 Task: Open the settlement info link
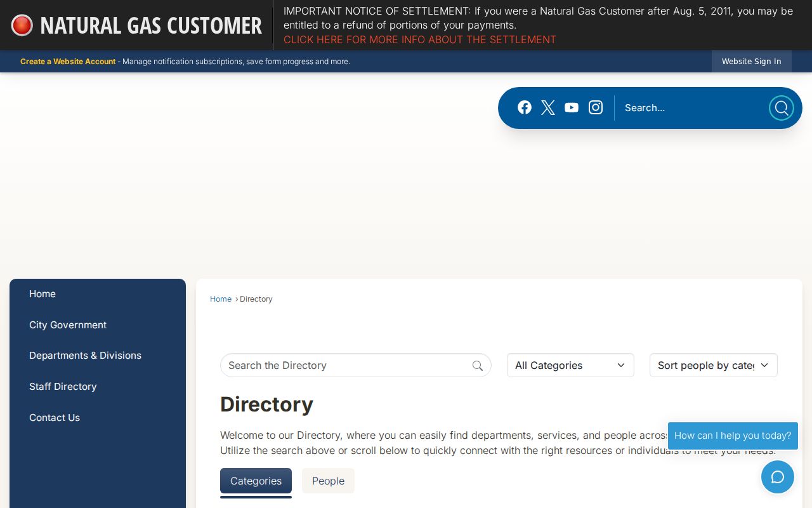[x=420, y=39]
